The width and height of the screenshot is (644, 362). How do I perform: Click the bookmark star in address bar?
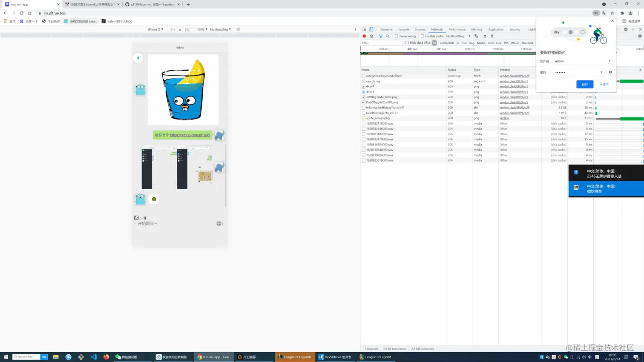point(612,13)
